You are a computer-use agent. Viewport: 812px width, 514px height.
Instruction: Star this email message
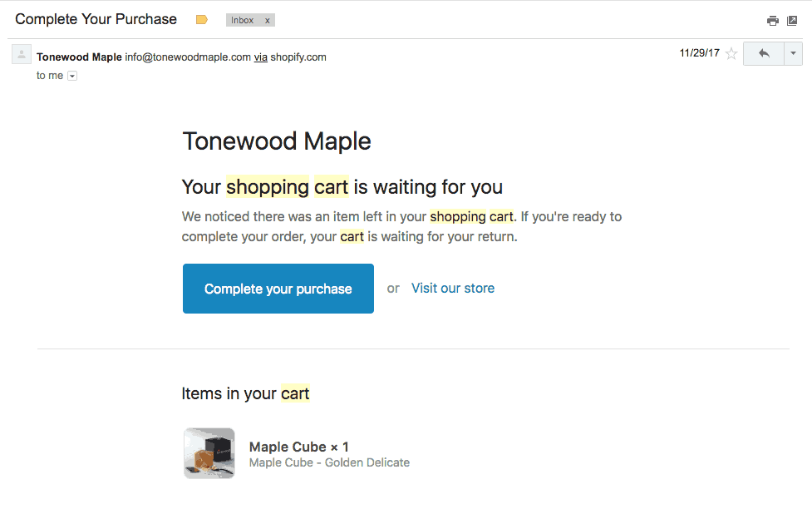click(x=731, y=54)
